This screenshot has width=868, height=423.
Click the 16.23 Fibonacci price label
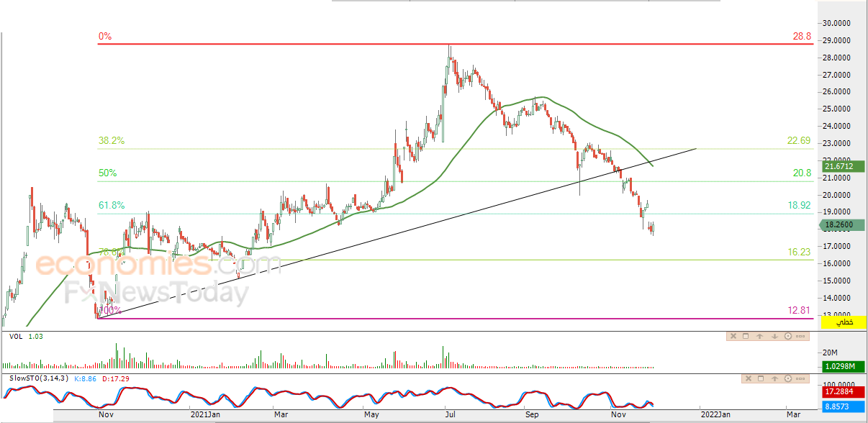click(x=799, y=253)
